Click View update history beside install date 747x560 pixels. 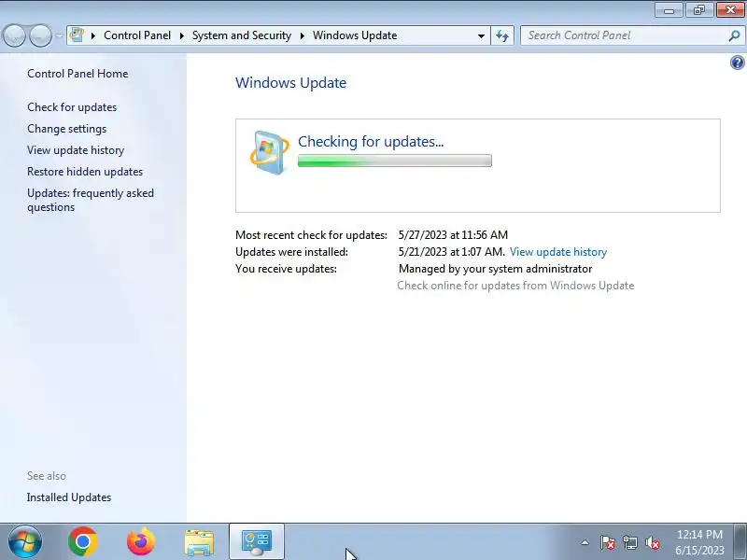click(x=558, y=252)
